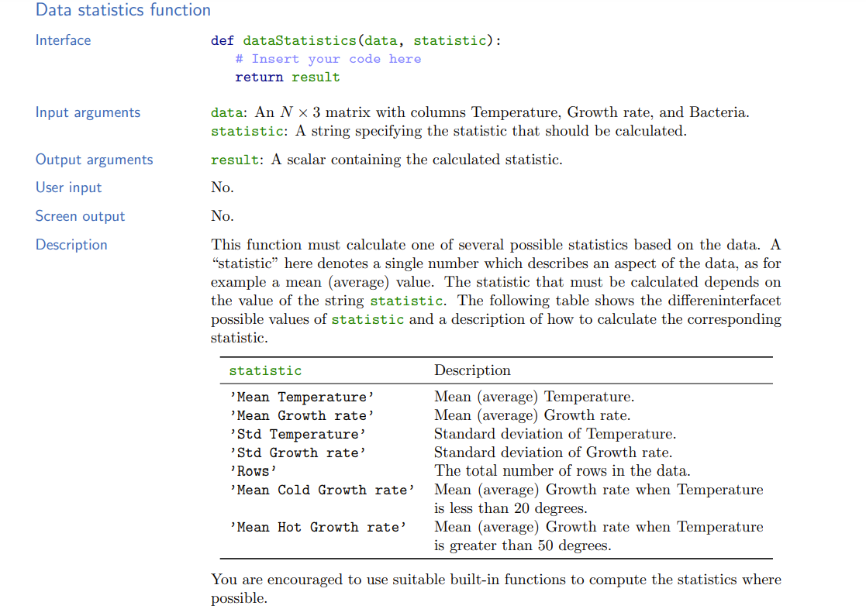The width and height of the screenshot is (866, 616).
Task: Click the User input label
Action: (67, 188)
